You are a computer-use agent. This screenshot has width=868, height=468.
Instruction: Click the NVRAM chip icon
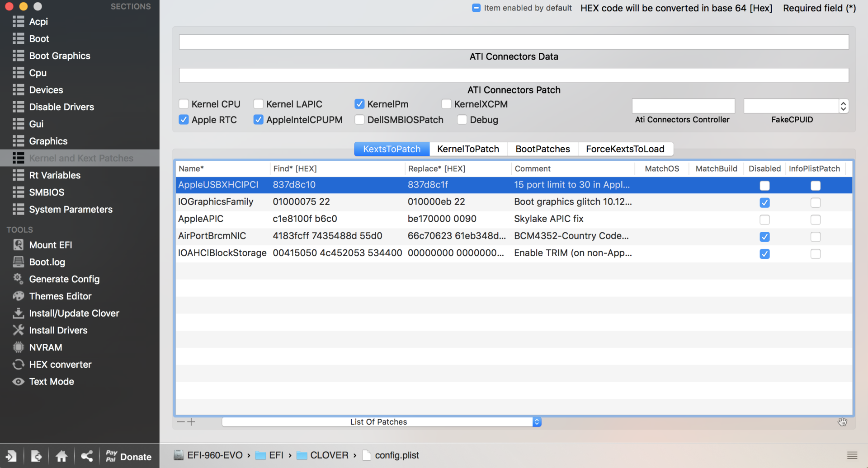(18, 347)
